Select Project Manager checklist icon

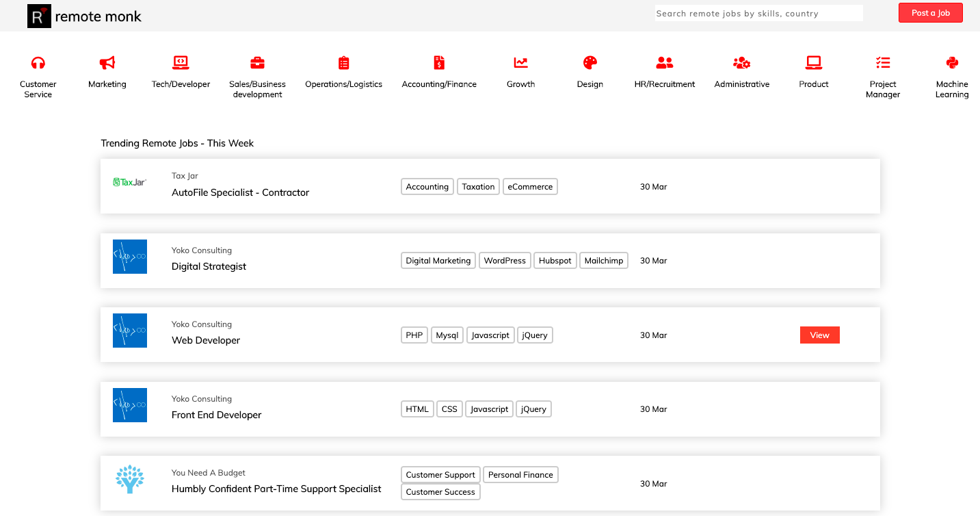click(x=883, y=63)
